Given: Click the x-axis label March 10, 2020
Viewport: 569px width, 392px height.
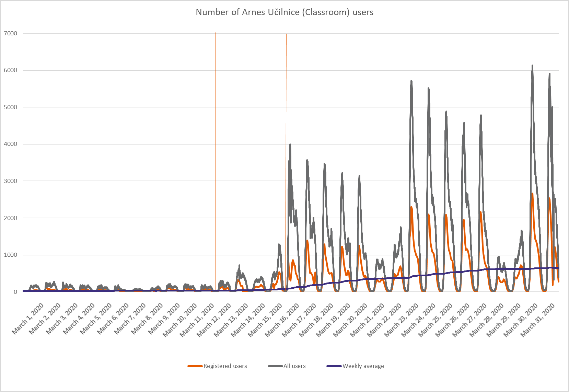Looking at the screenshot, I should click(180, 320).
